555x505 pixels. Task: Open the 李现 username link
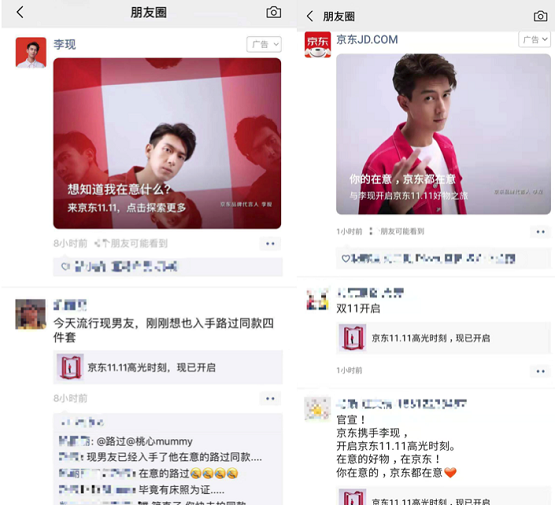pos(64,45)
